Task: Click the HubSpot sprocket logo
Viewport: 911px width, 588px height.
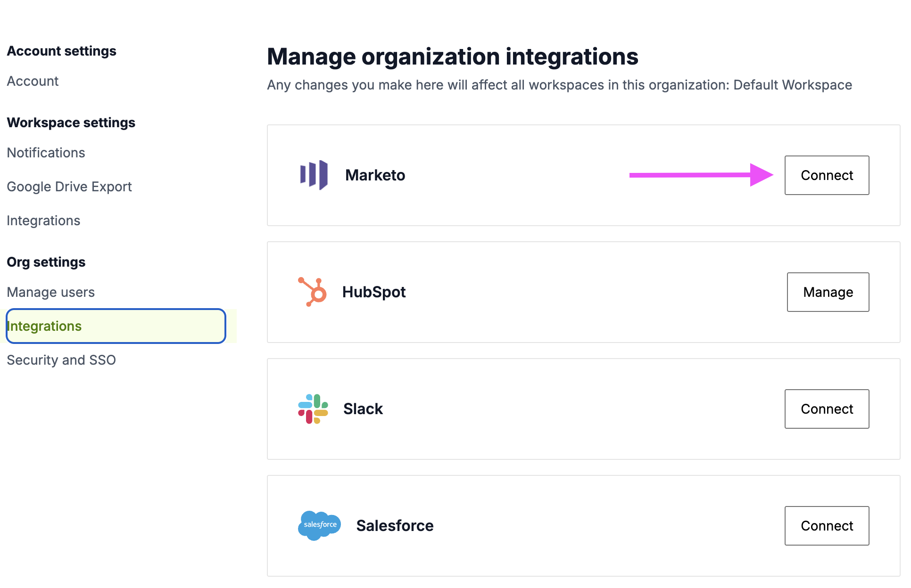Action: pos(312,292)
